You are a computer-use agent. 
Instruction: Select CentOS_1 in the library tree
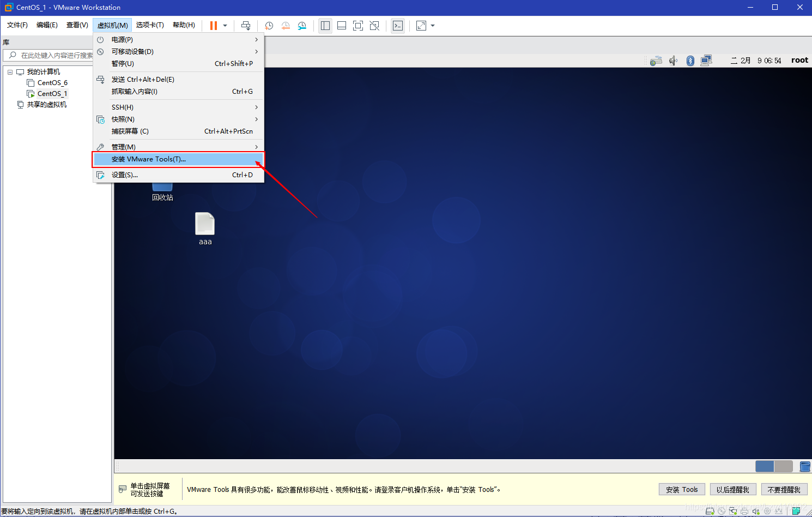pos(52,94)
